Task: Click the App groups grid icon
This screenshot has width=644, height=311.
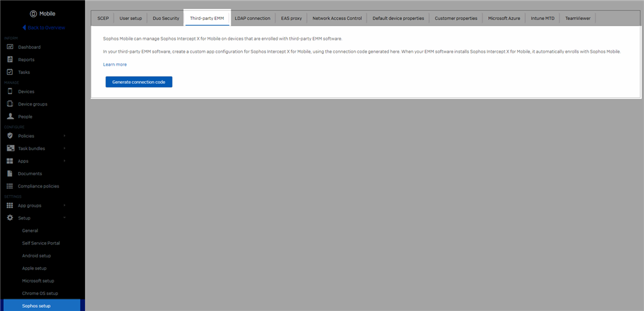Action: click(x=10, y=205)
